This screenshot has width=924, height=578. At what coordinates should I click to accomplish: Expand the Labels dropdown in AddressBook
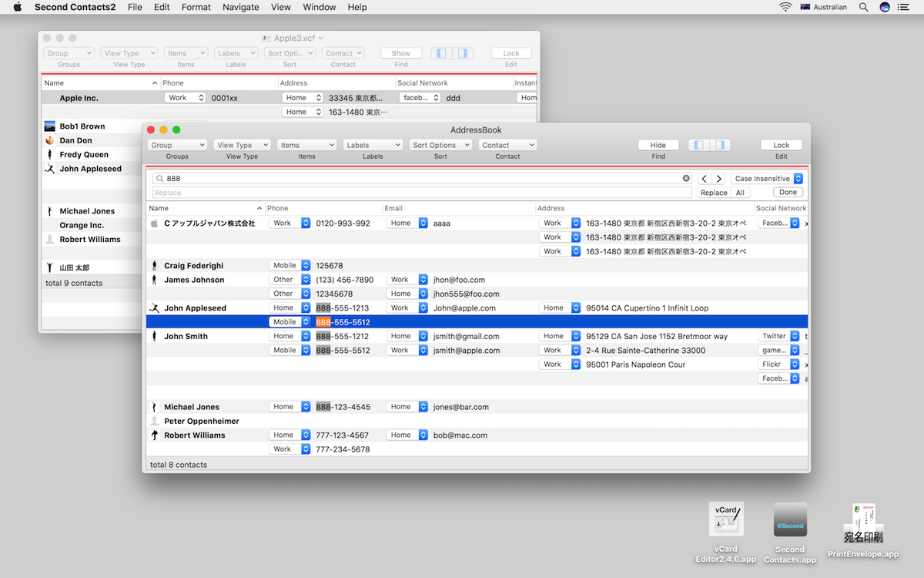(373, 145)
